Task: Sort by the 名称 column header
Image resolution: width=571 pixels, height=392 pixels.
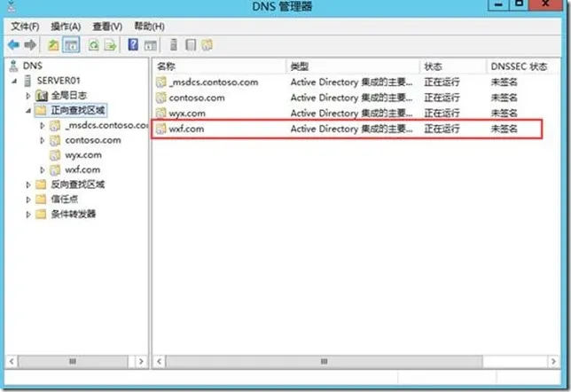Action: click(x=219, y=67)
